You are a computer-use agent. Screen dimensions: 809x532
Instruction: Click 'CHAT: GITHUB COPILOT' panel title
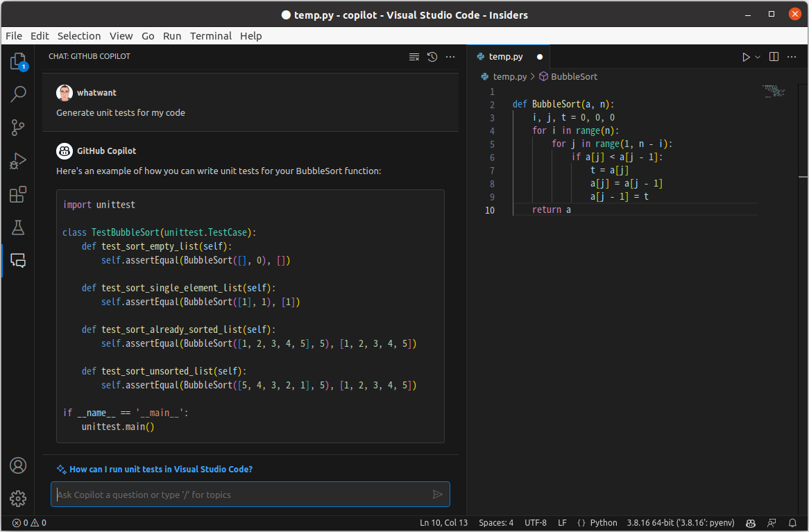[90, 56]
